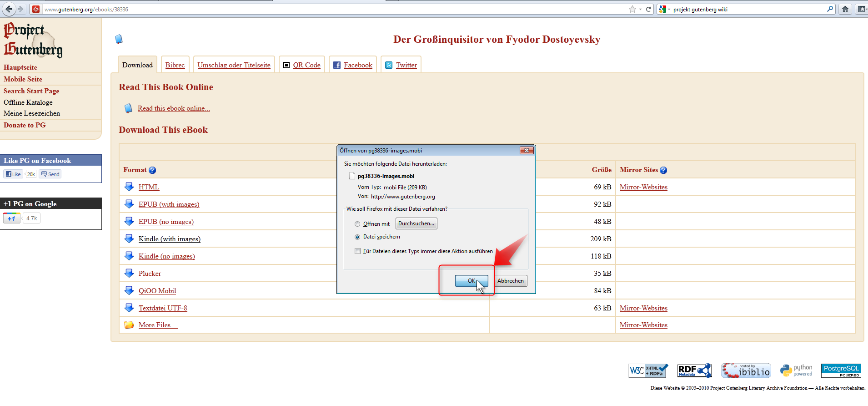Close the pg38336-images.mobi dialog
This screenshot has width=868, height=406.
click(x=527, y=150)
